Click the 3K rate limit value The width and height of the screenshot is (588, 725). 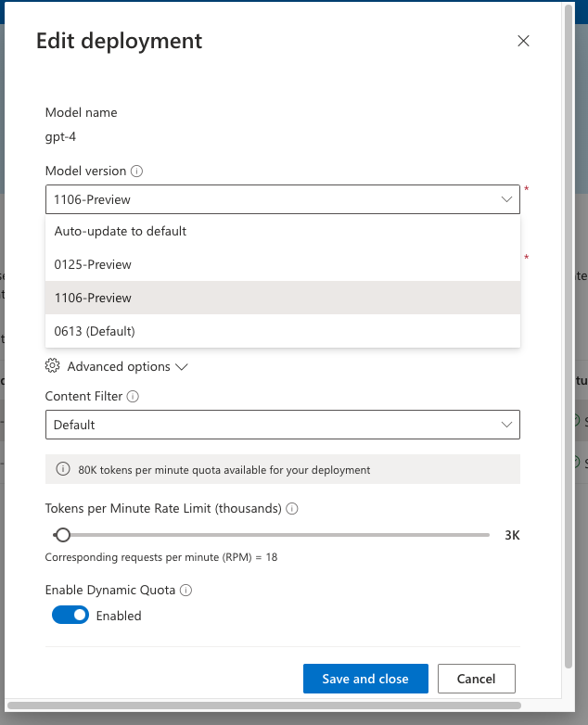pos(512,535)
